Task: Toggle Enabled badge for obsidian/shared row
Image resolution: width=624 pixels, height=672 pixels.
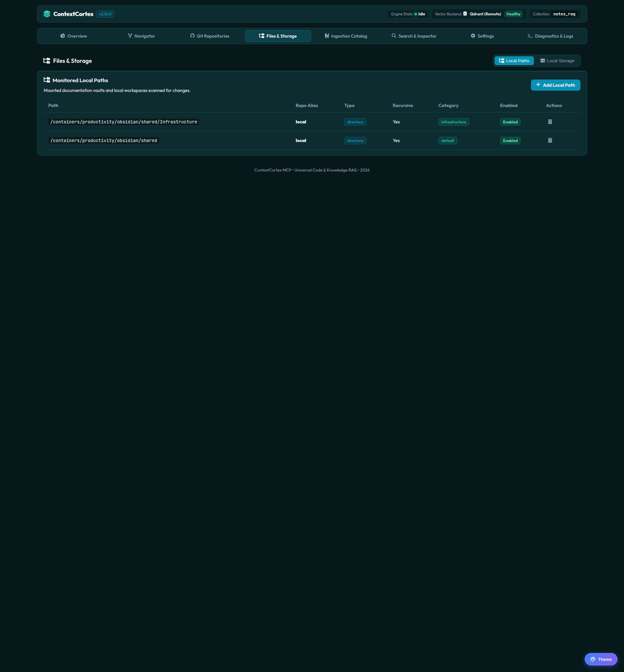Action: pyautogui.click(x=510, y=141)
